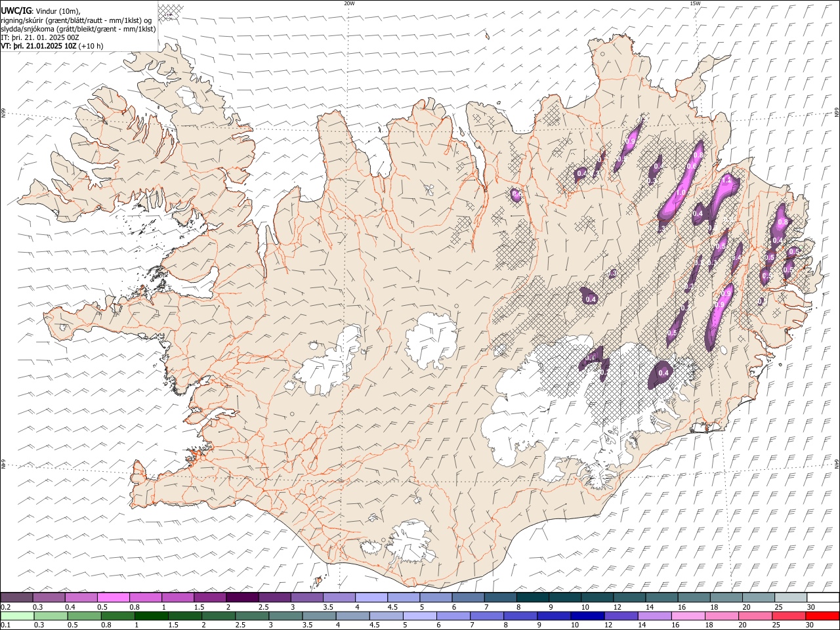Select the hot pink 20–25 lower legend swatch

pos(755,616)
